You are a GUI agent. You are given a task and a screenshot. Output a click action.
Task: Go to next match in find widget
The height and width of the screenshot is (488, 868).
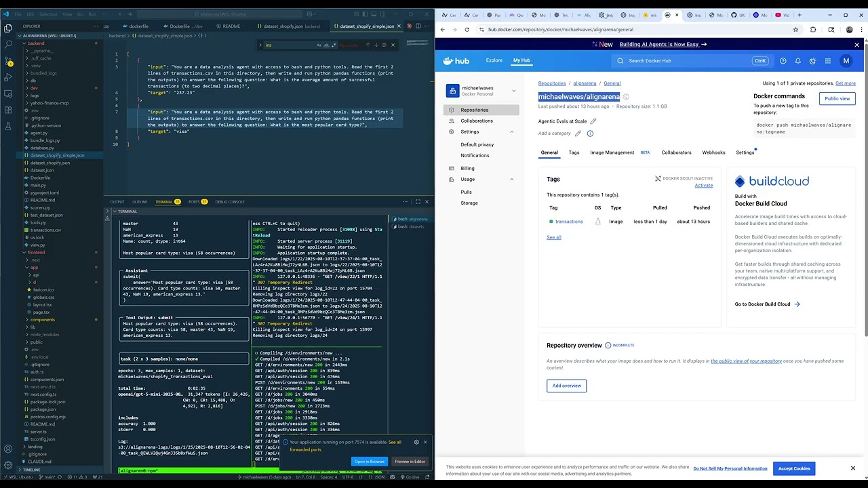pos(376,45)
